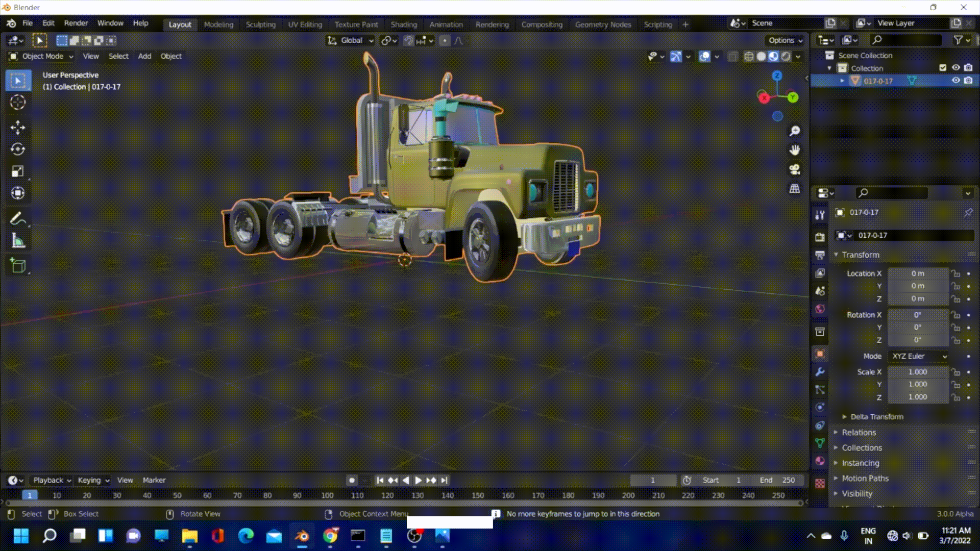Hide object 017-0-17 with eye icon
The image size is (980, 551).
pyautogui.click(x=955, y=81)
